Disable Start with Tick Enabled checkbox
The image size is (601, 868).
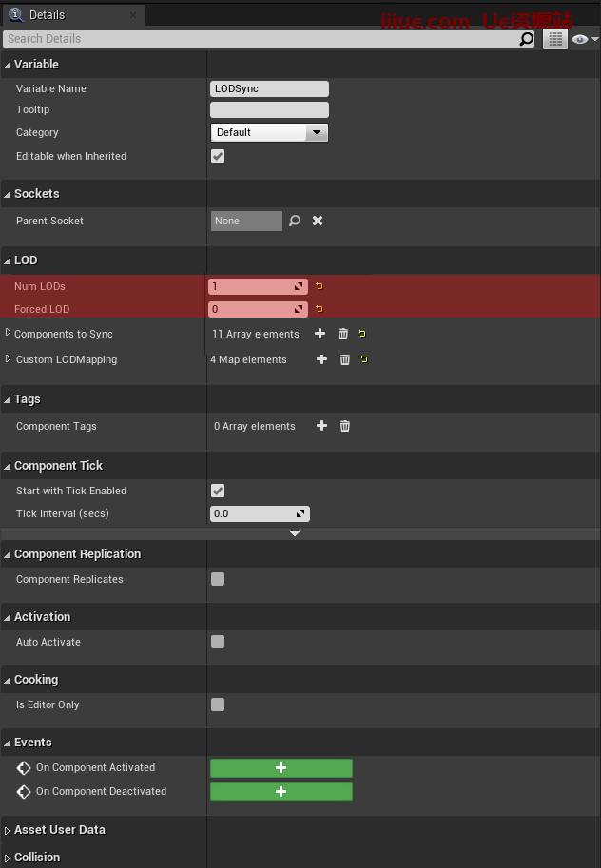tap(218, 491)
